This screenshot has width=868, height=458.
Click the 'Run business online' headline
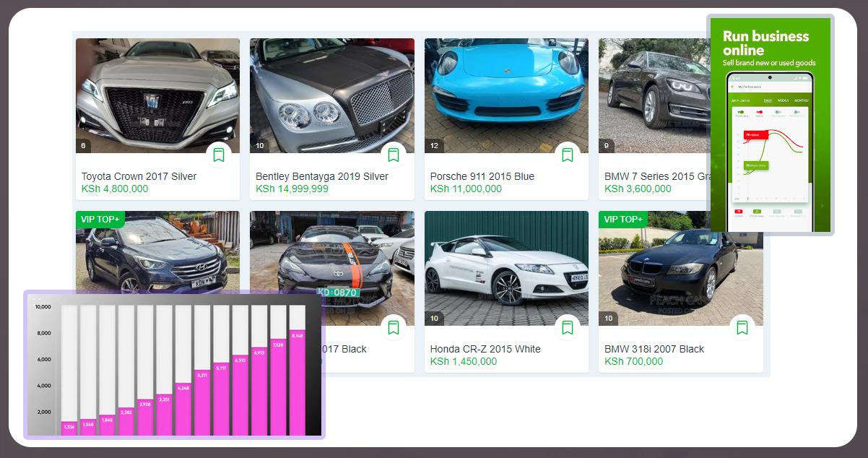point(765,43)
